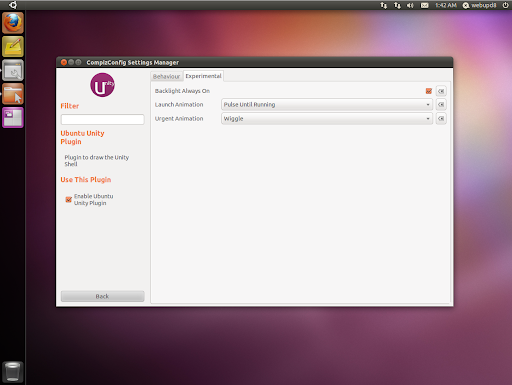Focus the Filter search field
Image resolution: width=512 pixels, height=385 pixels.
click(103, 119)
